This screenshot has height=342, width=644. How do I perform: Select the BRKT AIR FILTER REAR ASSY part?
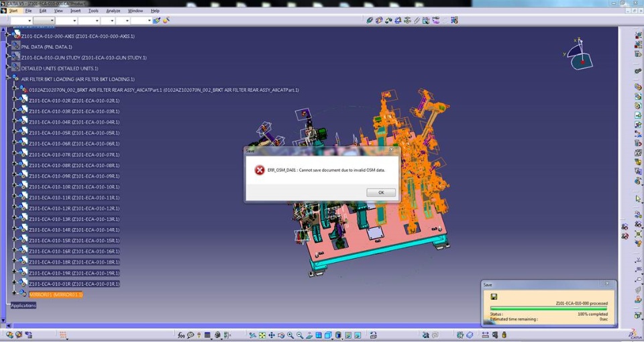pyautogui.click(x=164, y=90)
